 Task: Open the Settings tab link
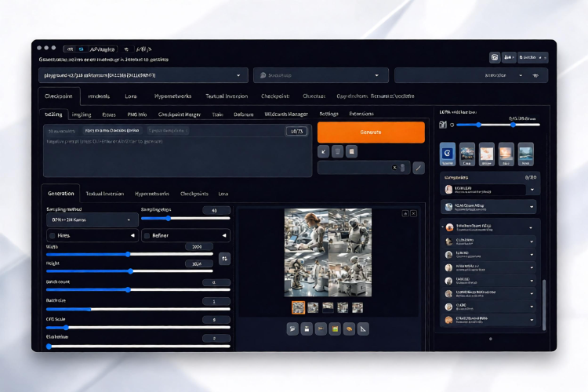point(328,114)
